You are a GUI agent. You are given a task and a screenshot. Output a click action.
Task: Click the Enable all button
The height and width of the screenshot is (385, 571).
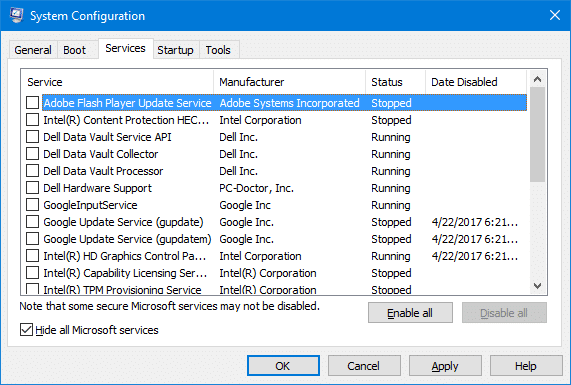pyautogui.click(x=410, y=313)
